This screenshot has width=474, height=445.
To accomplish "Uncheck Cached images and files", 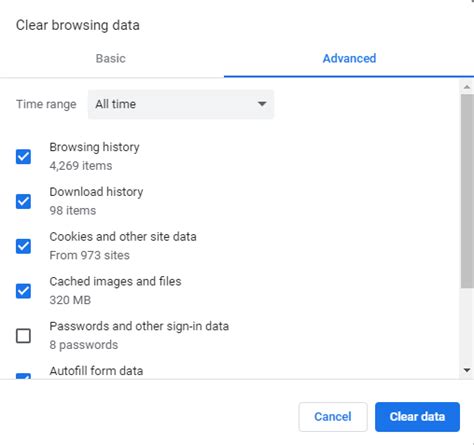I will (x=23, y=291).
